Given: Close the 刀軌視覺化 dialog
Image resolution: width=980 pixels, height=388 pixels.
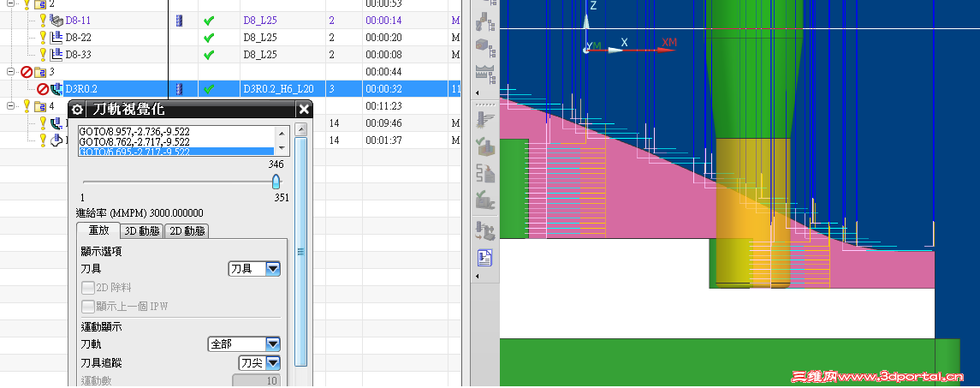Looking at the screenshot, I should click(x=304, y=110).
